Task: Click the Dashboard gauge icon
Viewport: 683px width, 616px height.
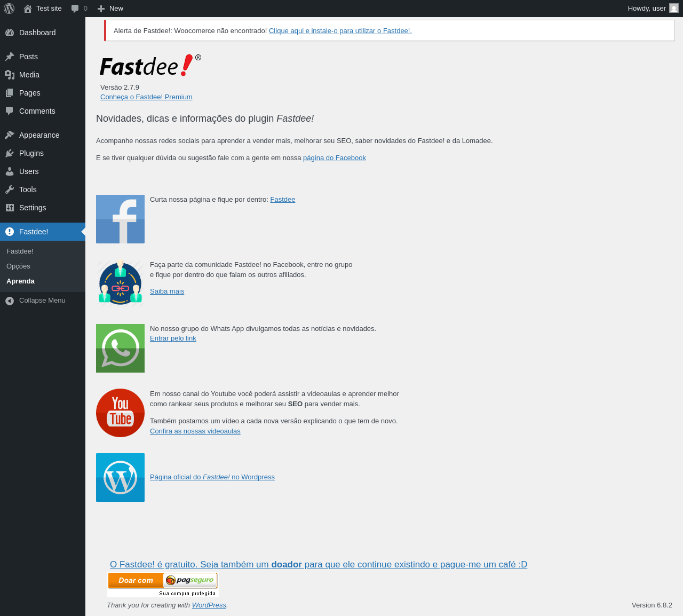Action: [x=10, y=33]
